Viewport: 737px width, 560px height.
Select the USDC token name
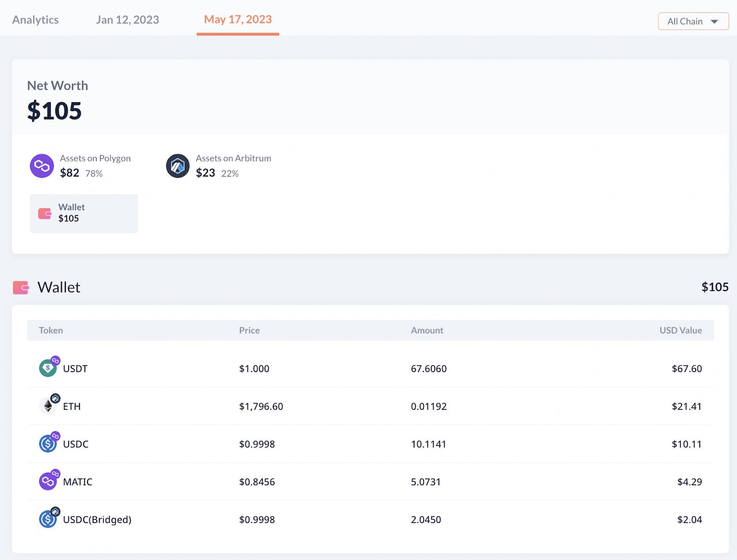tap(76, 444)
